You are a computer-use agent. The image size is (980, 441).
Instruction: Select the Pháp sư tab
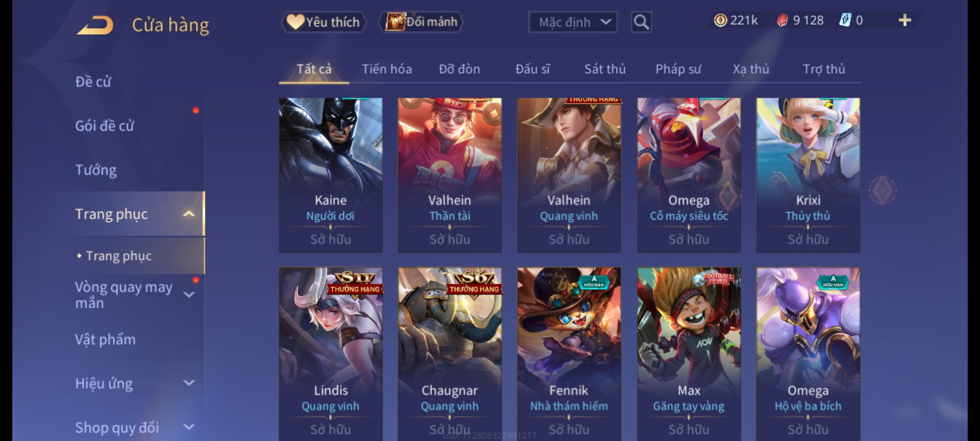point(678,69)
